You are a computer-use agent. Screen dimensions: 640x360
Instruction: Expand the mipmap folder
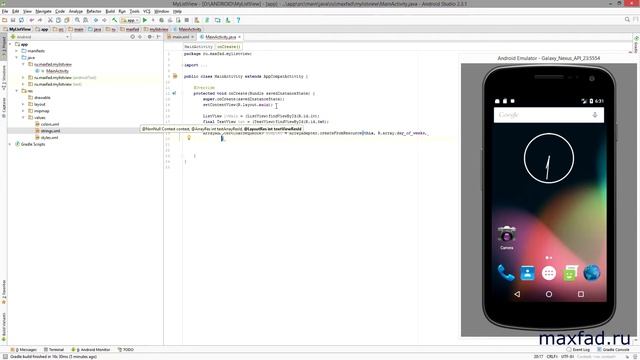click(23, 111)
